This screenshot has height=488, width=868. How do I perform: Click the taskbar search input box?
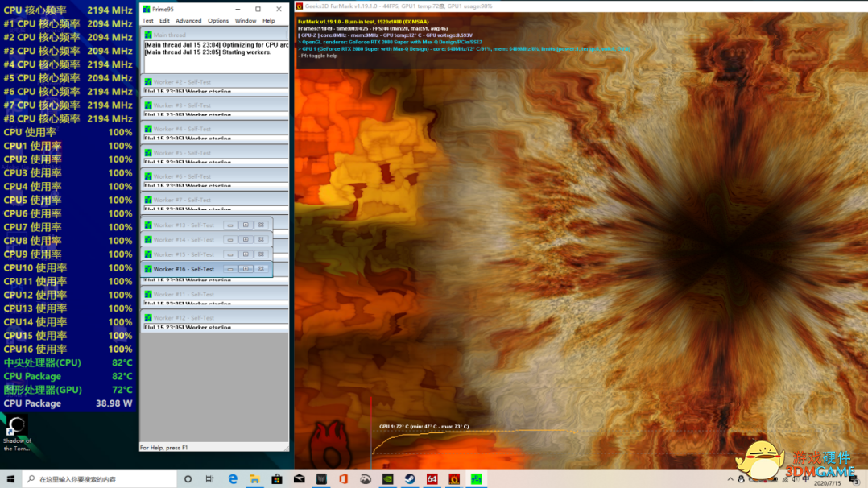point(101,479)
